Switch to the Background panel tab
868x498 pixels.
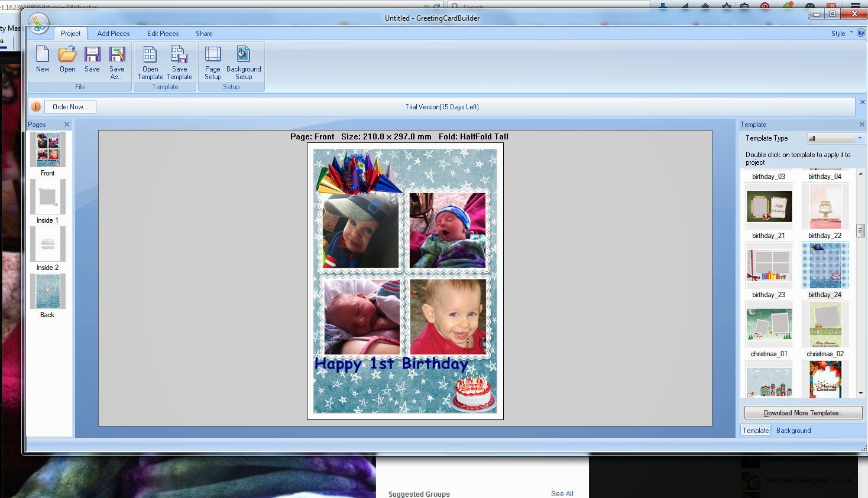pyautogui.click(x=793, y=431)
